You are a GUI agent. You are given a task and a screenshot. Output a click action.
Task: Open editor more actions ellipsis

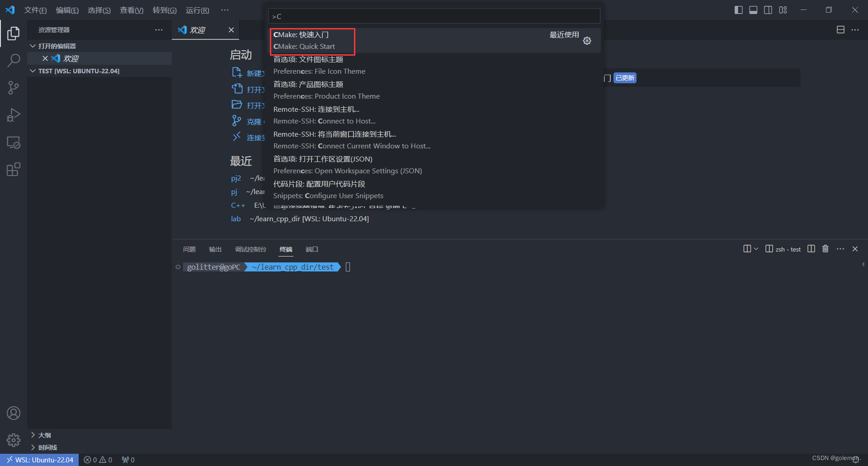pos(855,30)
